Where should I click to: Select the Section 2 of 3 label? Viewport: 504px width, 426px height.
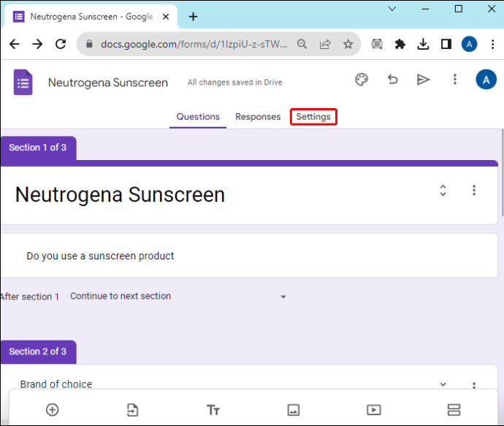[x=37, y=351]
